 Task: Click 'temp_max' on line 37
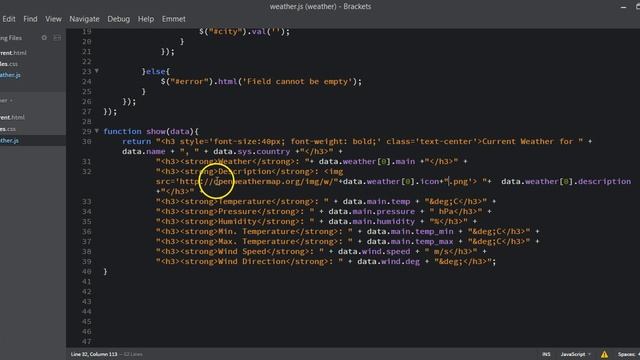pos(434,241)
